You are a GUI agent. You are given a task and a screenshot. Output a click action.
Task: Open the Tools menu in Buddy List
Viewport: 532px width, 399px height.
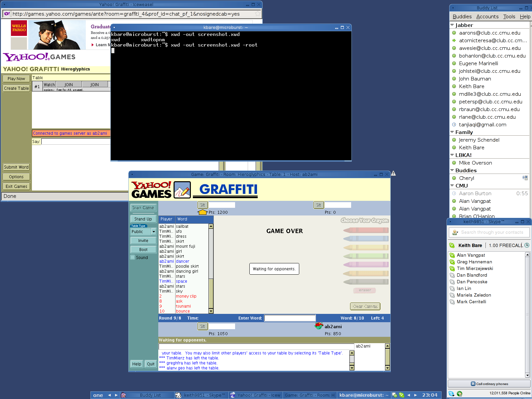pos(509,17)
